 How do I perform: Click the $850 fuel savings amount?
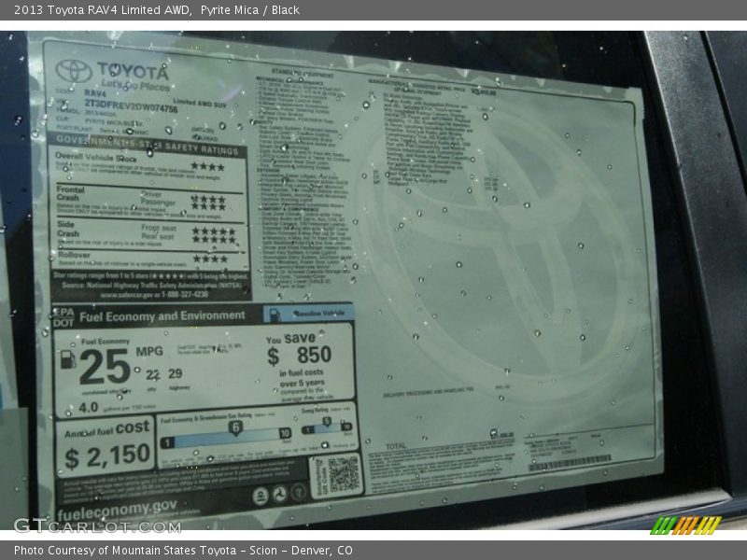299,356
